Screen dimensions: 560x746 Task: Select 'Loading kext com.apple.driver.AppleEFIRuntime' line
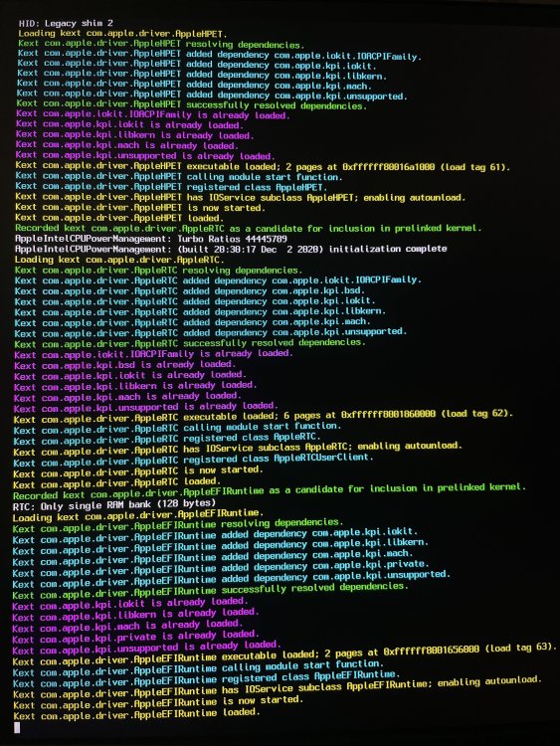coord(138,515)
